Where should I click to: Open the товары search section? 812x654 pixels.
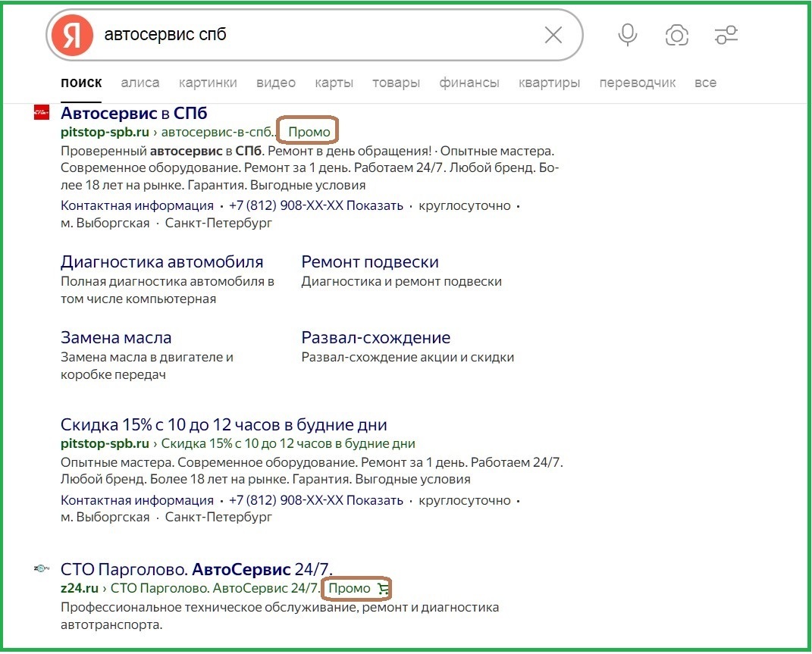click(x=396, y=83)
